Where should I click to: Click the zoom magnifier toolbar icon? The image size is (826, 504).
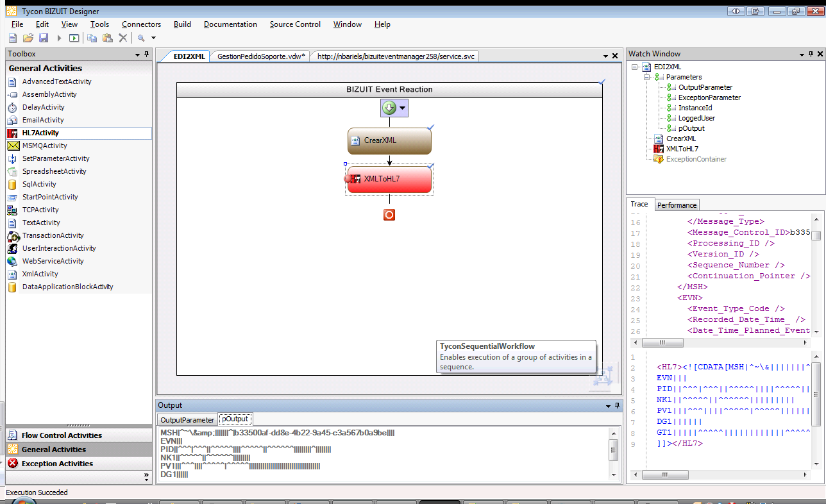[x=141, y=38]
